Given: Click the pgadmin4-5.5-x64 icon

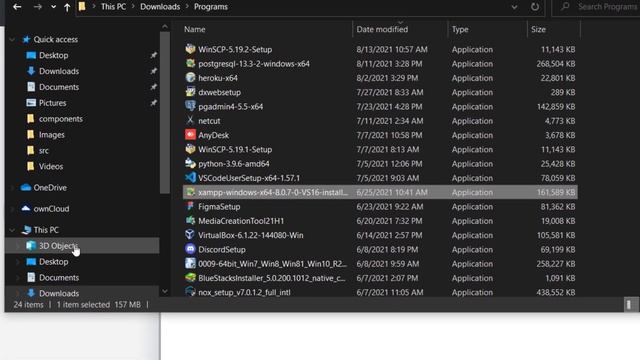Looking at the screenshot, I should tap(190, 106).
